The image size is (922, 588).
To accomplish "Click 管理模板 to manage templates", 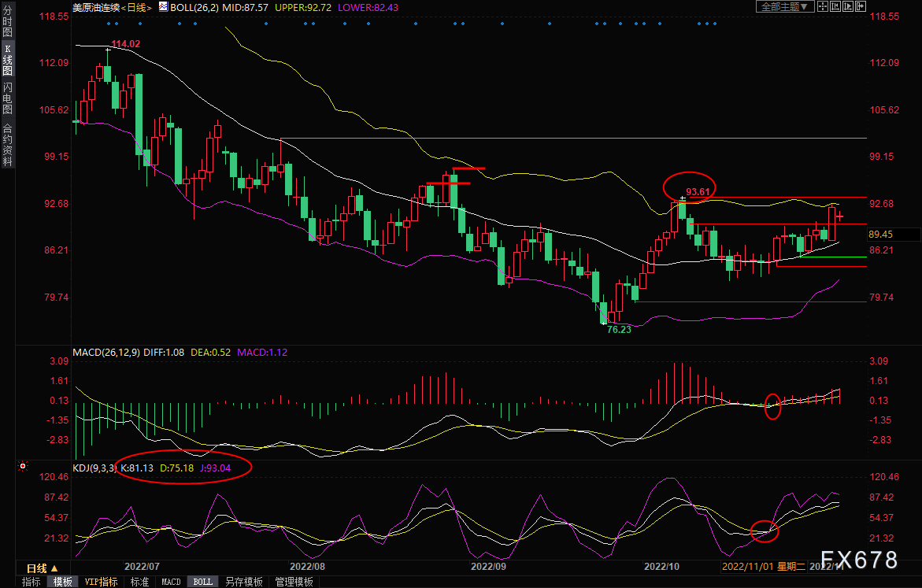I will click(x=294, y=582).
